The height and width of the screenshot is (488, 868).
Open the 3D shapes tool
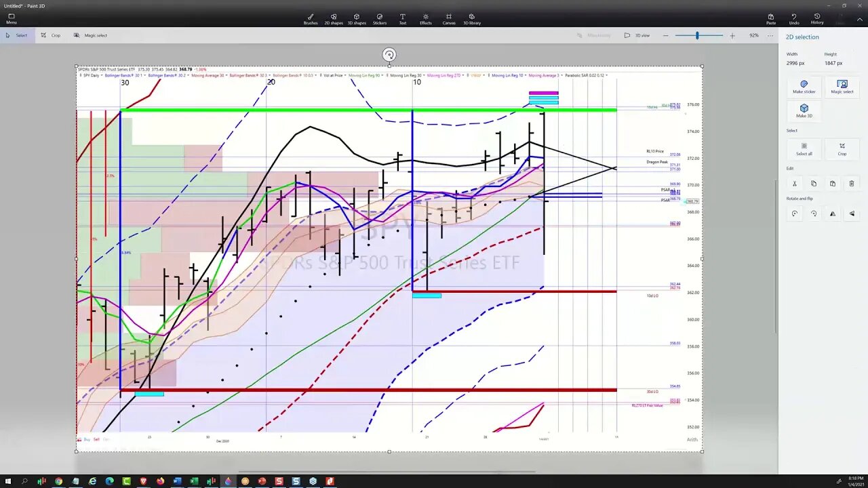(357, 19)
